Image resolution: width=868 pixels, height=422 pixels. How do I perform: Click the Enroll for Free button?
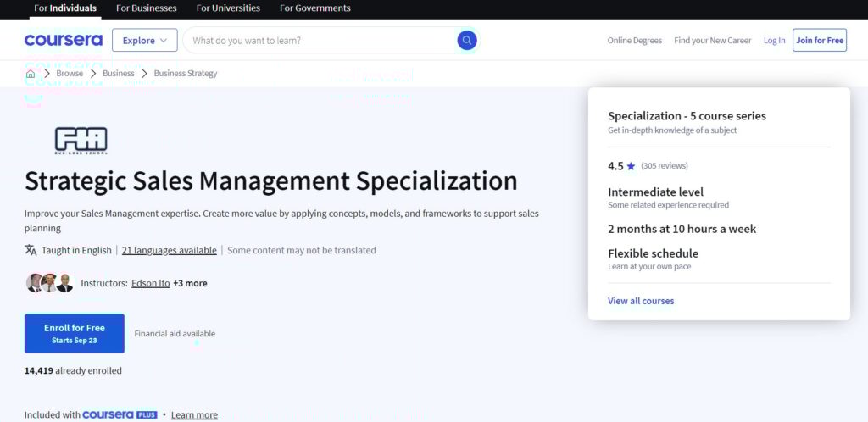coord(75,334)
